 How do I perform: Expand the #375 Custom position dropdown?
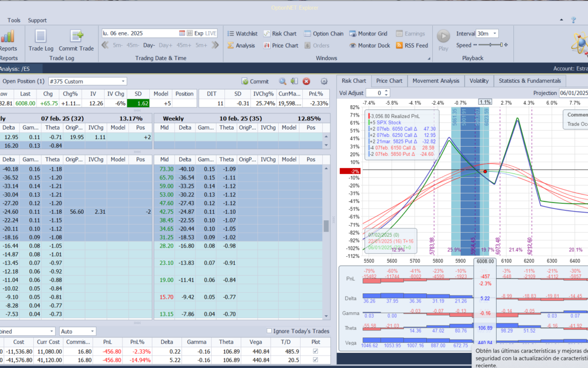pyautogui.click(x=123, y=81)
